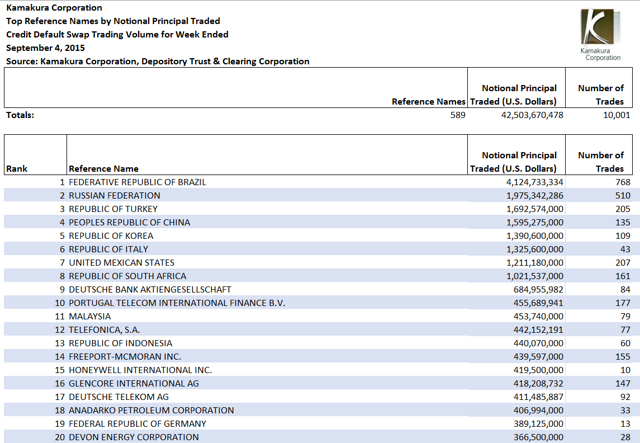Select Italy's trades count 43
Screen dimensions: 640x443
[625, 249]
